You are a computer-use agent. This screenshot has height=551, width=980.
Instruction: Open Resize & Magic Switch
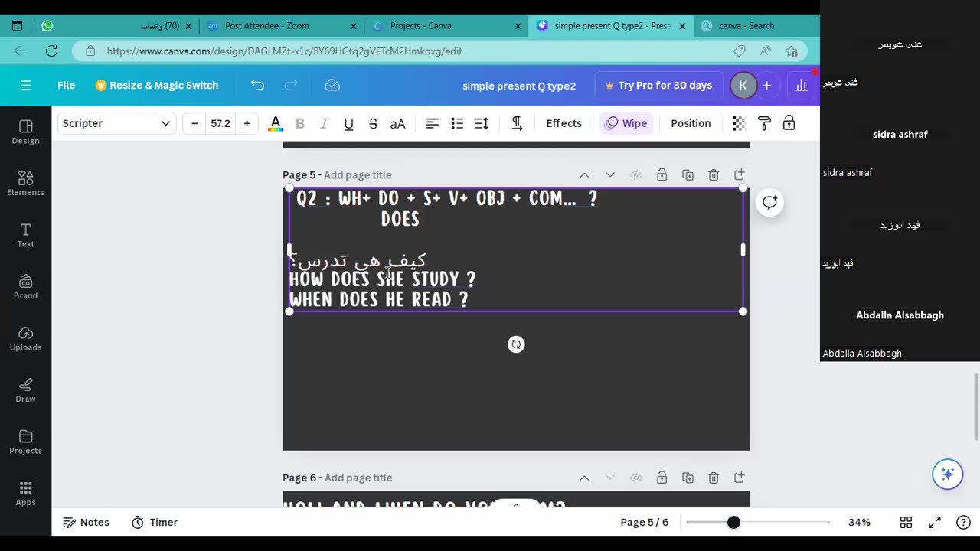(x=157, y=86)
